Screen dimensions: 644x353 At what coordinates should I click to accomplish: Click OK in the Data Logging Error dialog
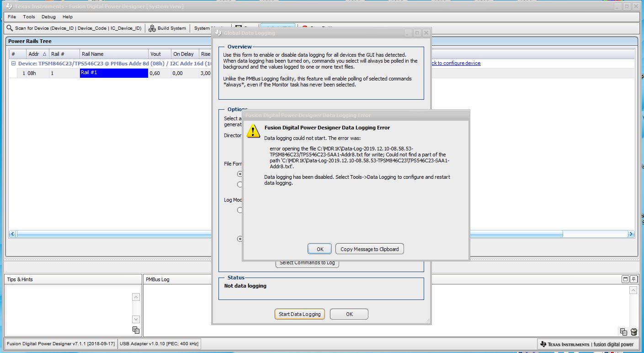[x=320, y=249]
